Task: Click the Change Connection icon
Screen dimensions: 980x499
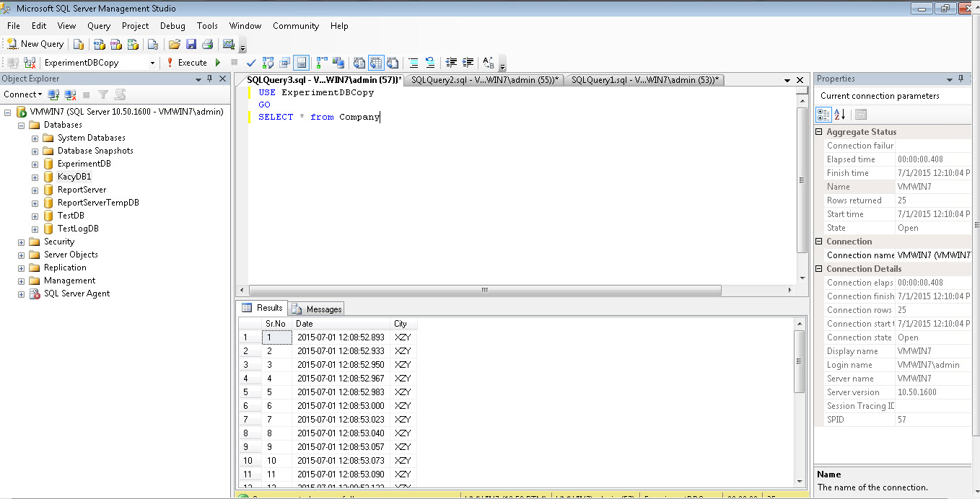Action: pyautogui.click(x=29, y=63)
